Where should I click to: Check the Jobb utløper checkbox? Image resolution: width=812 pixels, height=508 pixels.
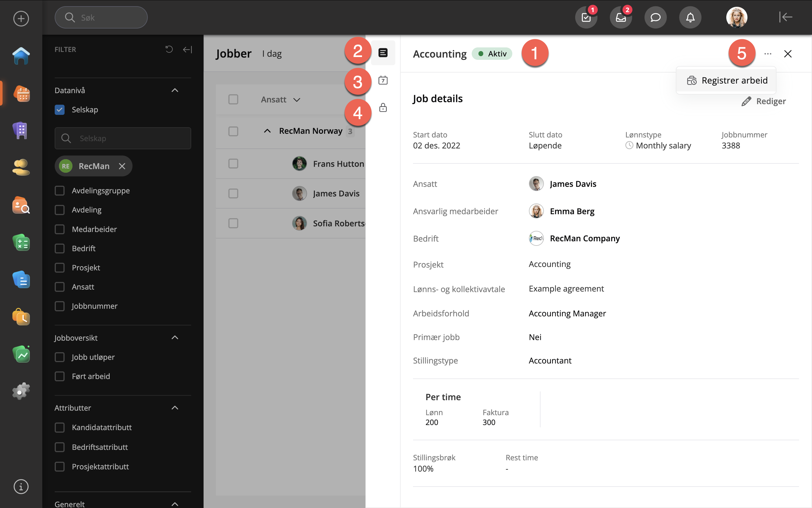point(60,357)
